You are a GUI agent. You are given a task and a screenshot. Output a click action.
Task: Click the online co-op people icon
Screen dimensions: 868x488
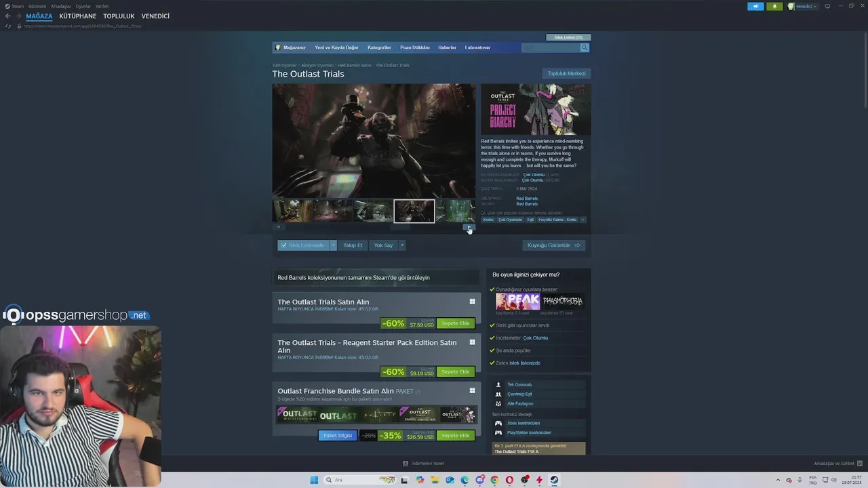pos(498,394)
